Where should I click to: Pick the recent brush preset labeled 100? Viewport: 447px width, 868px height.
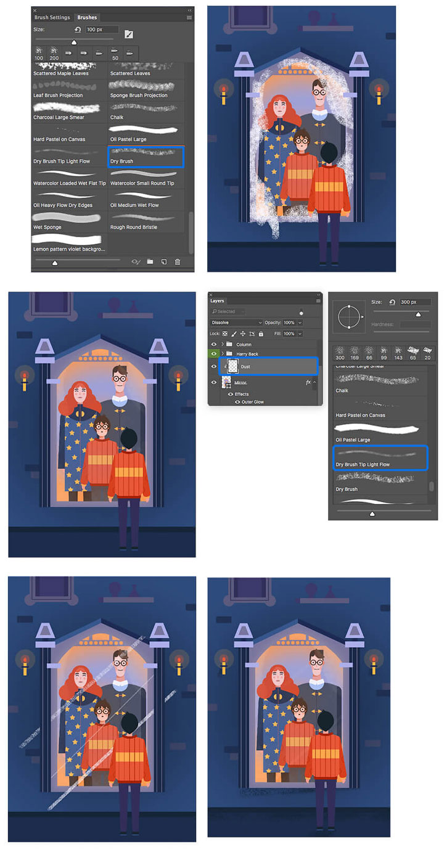click(x=39, y=54)
